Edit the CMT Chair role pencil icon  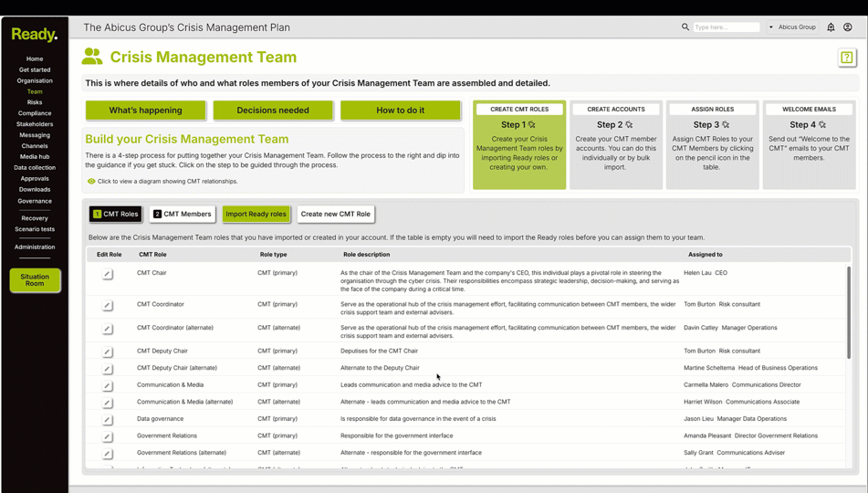click(108, 274)
